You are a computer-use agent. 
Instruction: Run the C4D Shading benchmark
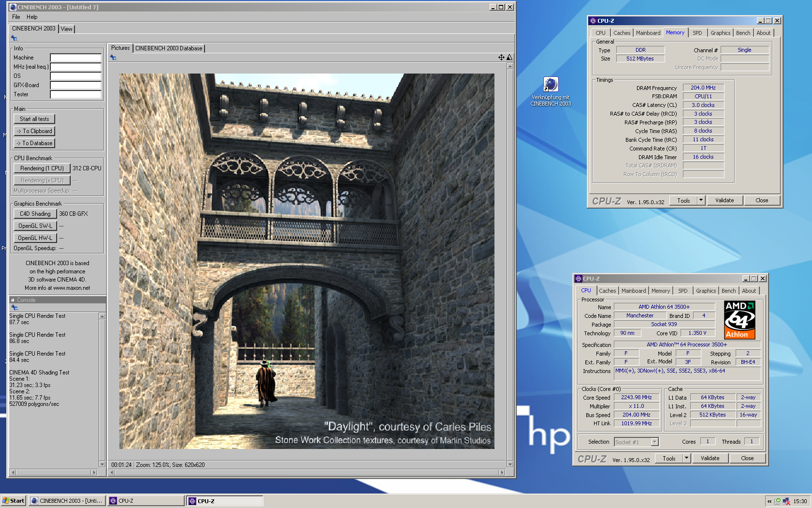point(35,214)
